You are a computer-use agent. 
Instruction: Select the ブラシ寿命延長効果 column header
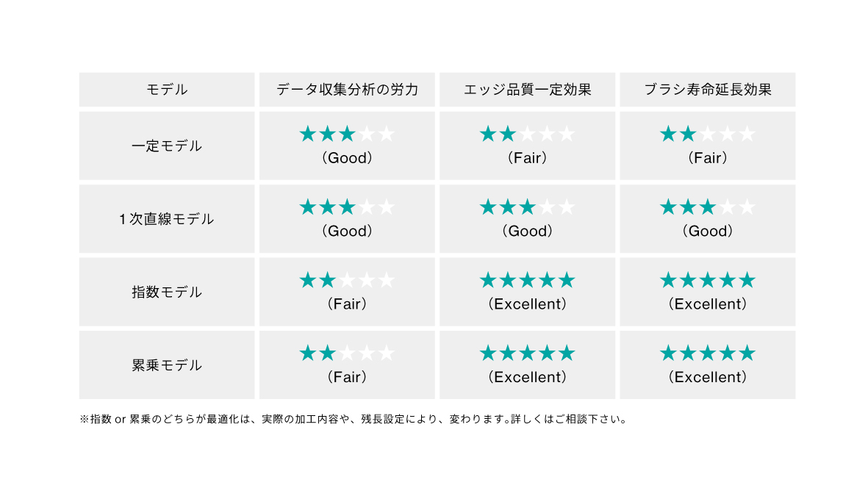[708, 90]
